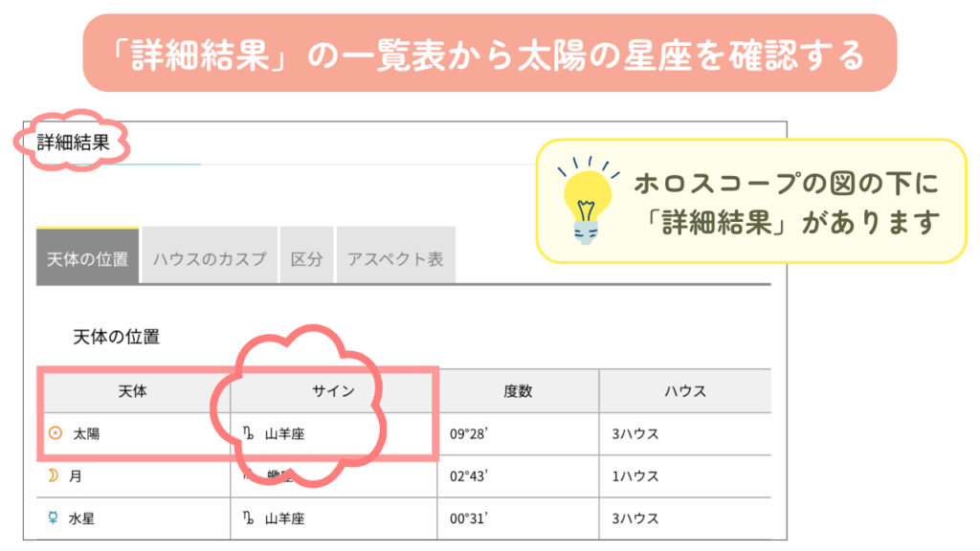This screenshot has width=980, height=551.
Task: Open the ハウスのカスプ tab
Action: (210, 259)
